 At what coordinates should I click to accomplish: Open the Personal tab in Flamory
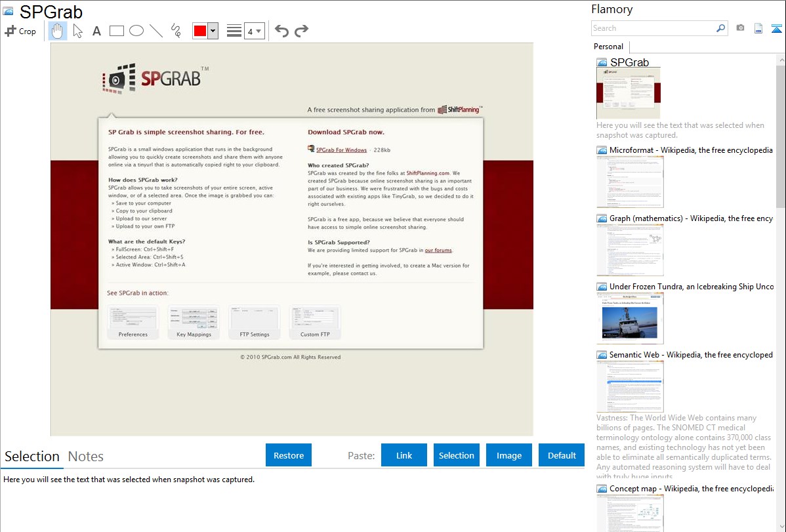609,47
